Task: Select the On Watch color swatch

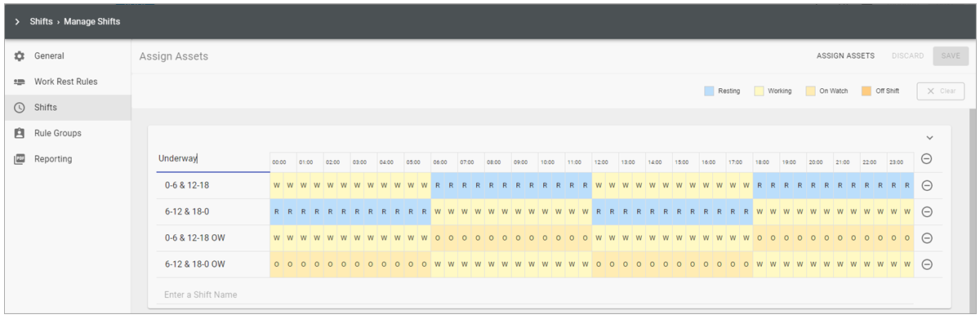Action: pyautogui.click(x=810, y=91)
